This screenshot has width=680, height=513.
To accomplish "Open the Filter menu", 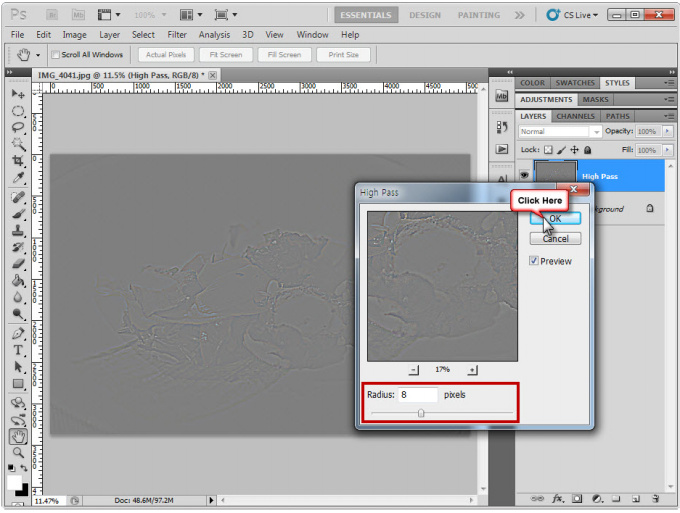I will (x=177, y=35).
